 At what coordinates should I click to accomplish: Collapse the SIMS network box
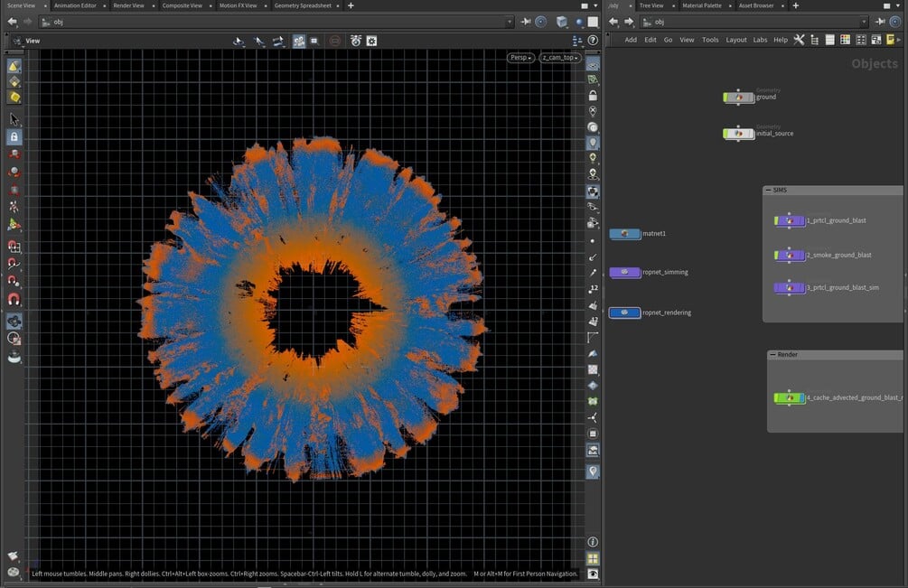[x=767, y=191]
